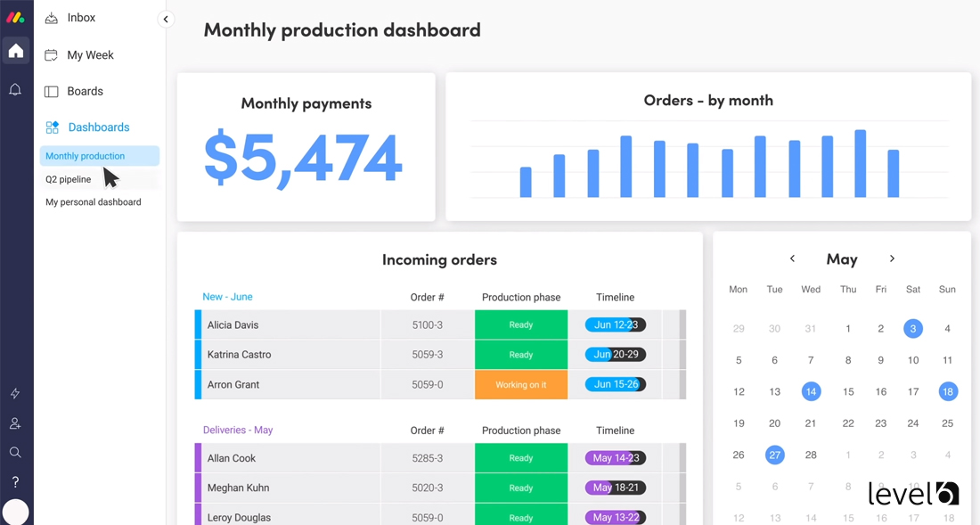Switch to My personal dashboard
The image size is (980, 525).
coord(93,201)
